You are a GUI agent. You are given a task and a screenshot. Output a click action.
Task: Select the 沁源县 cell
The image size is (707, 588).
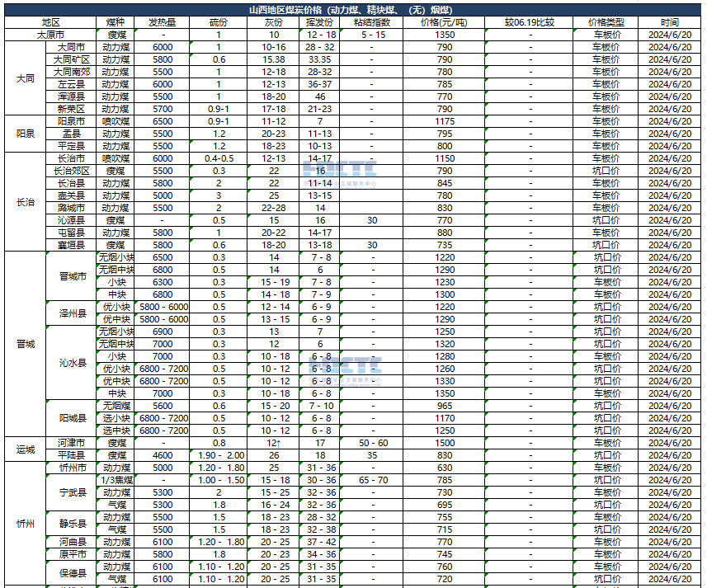tap(71, 220)
